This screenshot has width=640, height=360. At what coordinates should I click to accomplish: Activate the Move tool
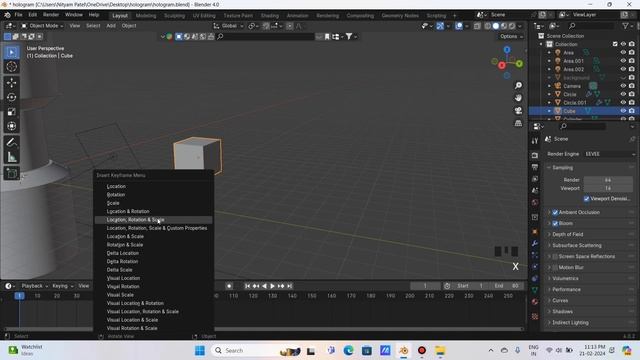pyautogui.click(x=11, y=83)
